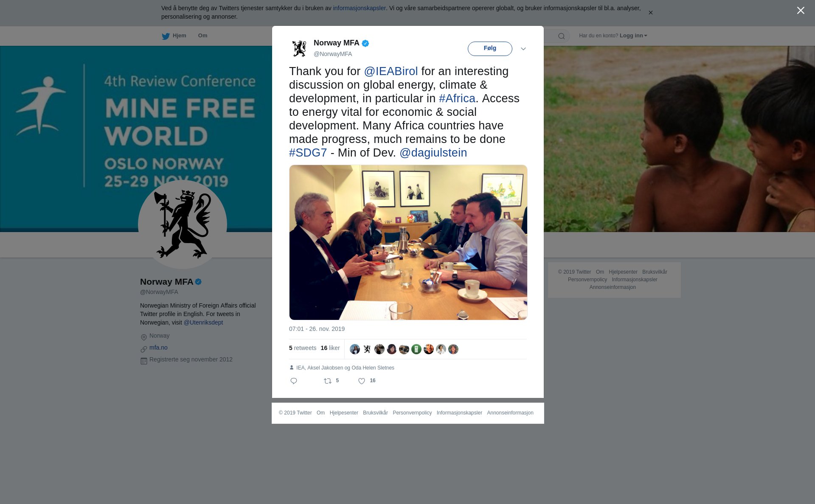
Task: Close the tweet overlay with large X
Action: [801, 10]
